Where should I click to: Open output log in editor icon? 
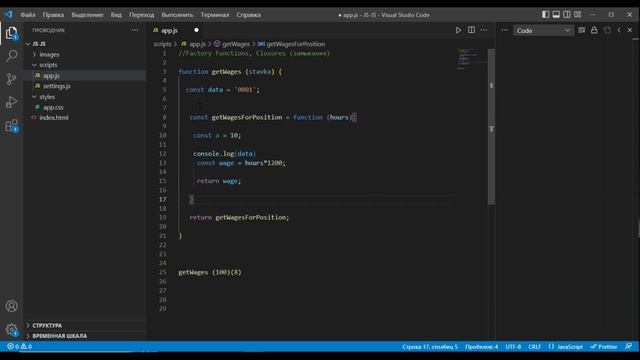coord(607,30)
